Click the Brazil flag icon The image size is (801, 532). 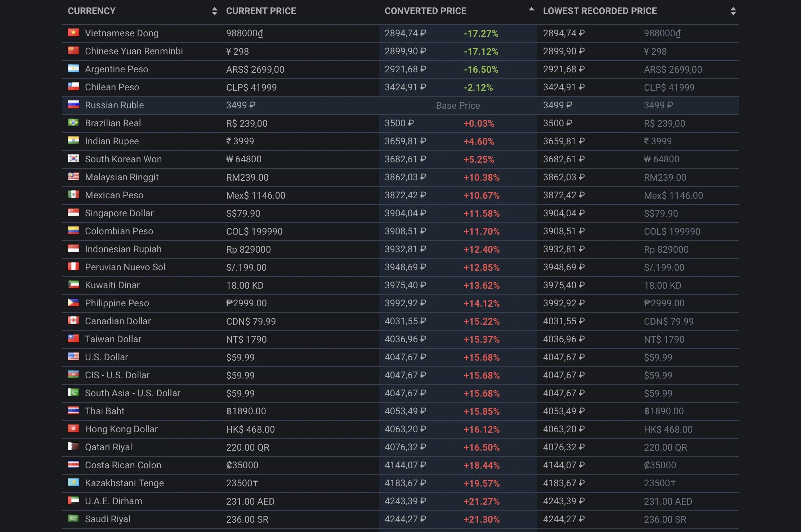(x=73, y=123)
